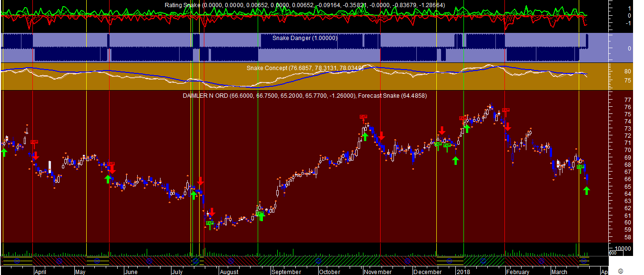Click the August label on date axis
The image size is (644, 275).
(229, 272)
